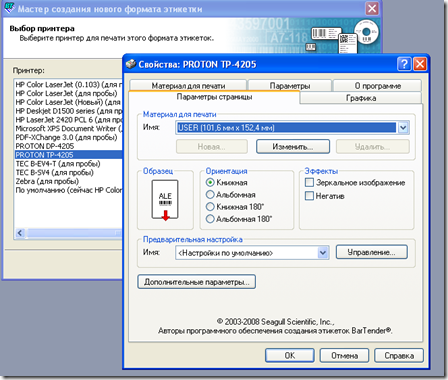This screenshot has height=380, width=448.
Task: Click the printer icon in Свойства title bar
Action: click(x=131, y=64)
